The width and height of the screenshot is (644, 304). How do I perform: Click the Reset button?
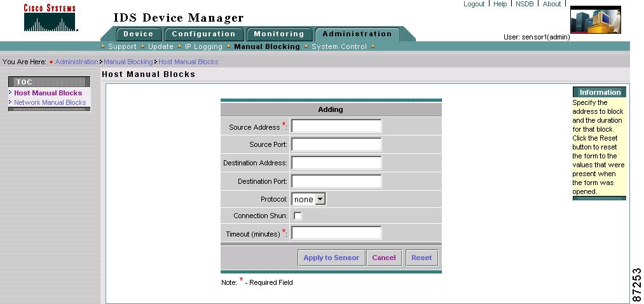coord(421,258)
